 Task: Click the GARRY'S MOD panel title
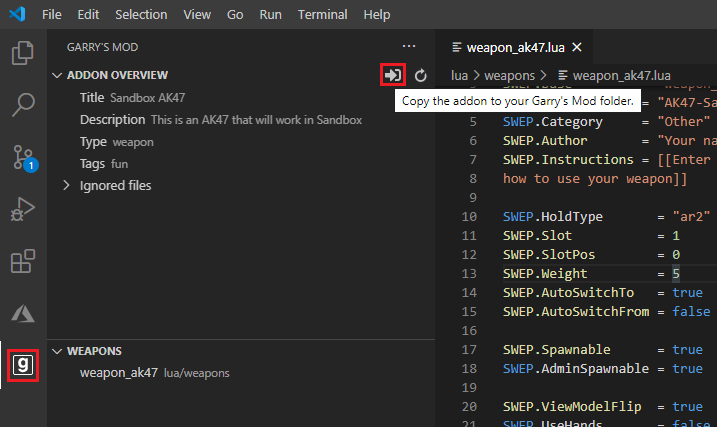[x=102, y=47]
